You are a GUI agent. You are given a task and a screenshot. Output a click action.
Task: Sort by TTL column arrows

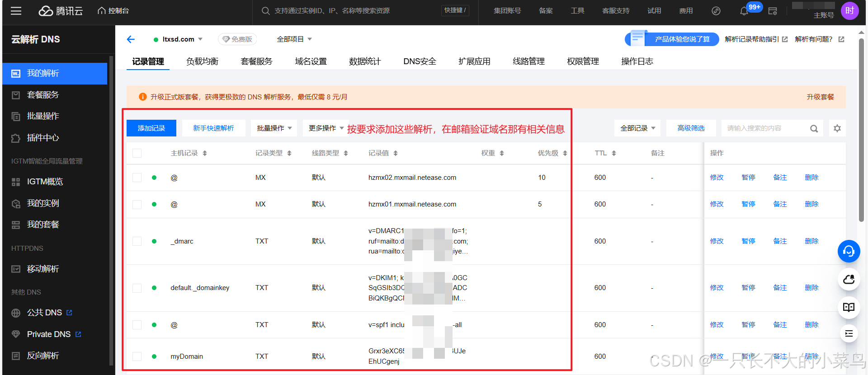pos(614,153)
